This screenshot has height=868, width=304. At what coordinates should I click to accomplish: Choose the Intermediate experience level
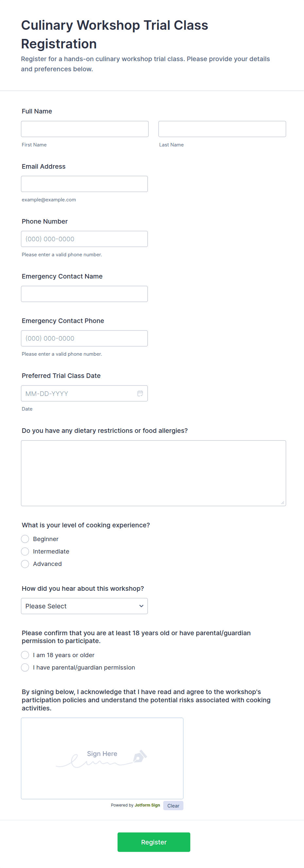point(25,551)
